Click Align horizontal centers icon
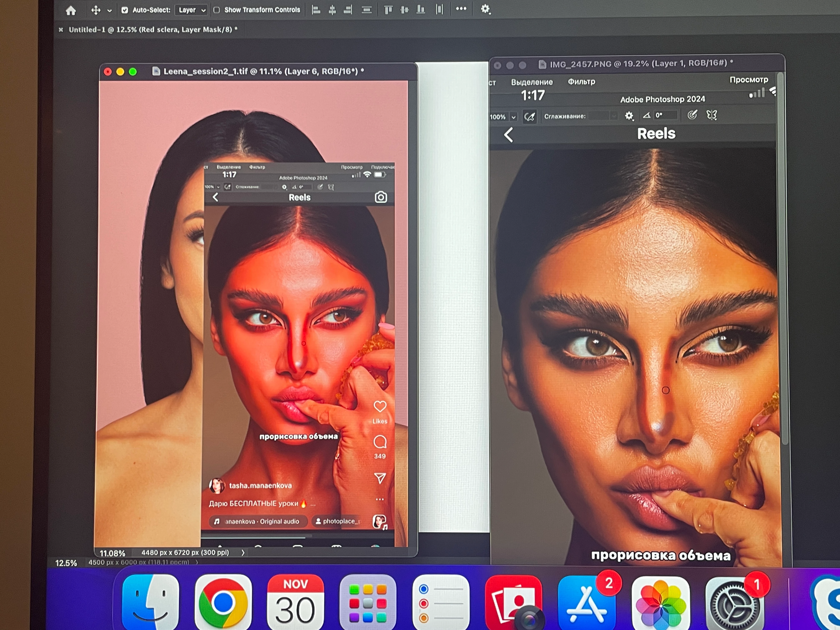 click(x=332, y=10)
